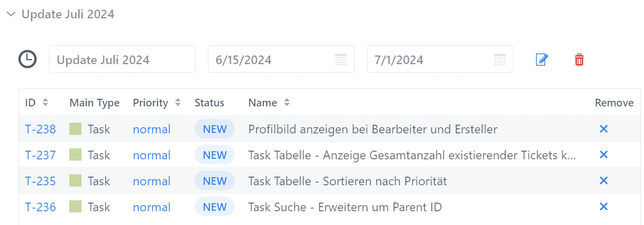Click the red trash delete icon
The image size is (644, 225).
[x=579, y=60]
